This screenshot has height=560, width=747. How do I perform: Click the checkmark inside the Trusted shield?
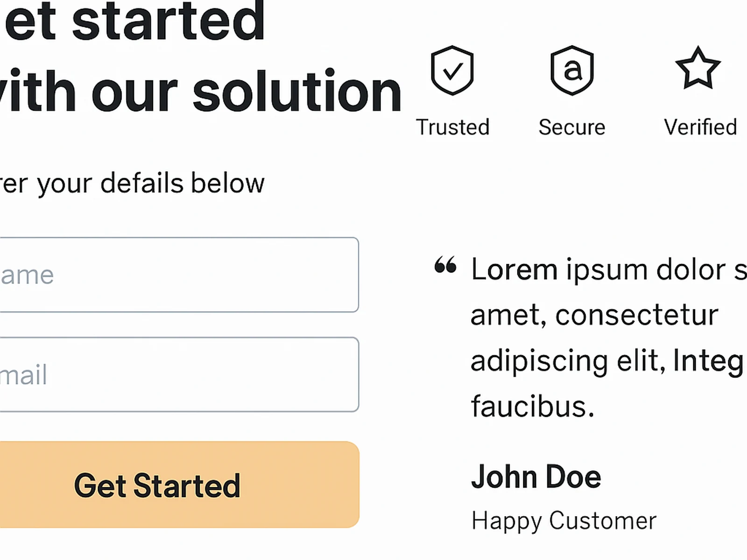click(451, 71)
